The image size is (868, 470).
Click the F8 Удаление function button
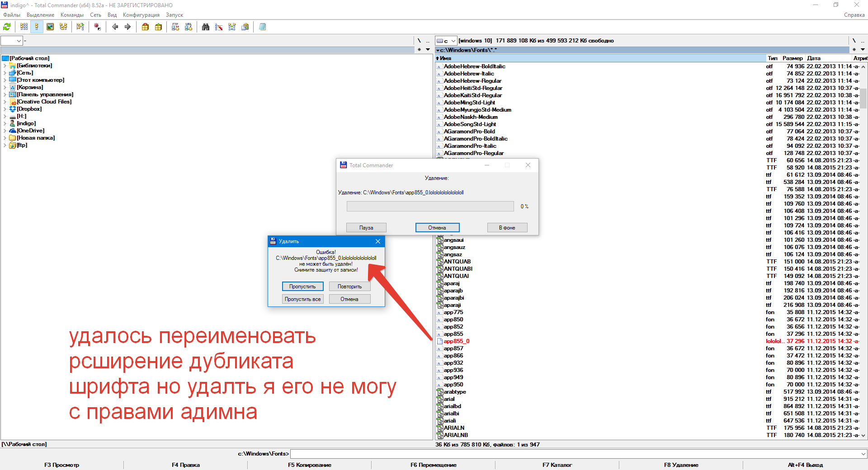pyautogui.click(x=681, y=465)
